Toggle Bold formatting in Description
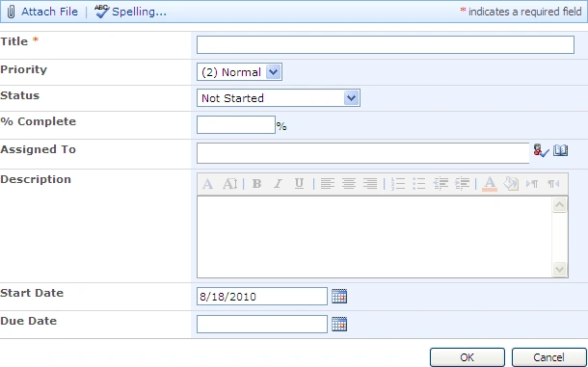 pyautogui.click(x=256, y=184)
